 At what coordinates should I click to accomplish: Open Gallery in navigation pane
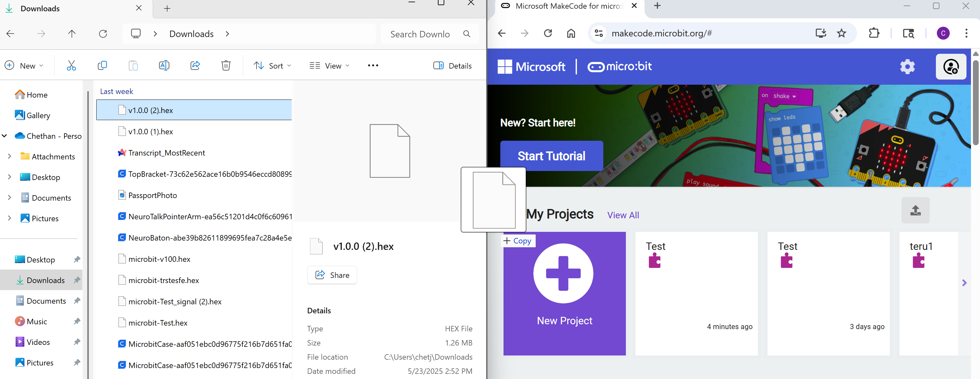point(38,115)
